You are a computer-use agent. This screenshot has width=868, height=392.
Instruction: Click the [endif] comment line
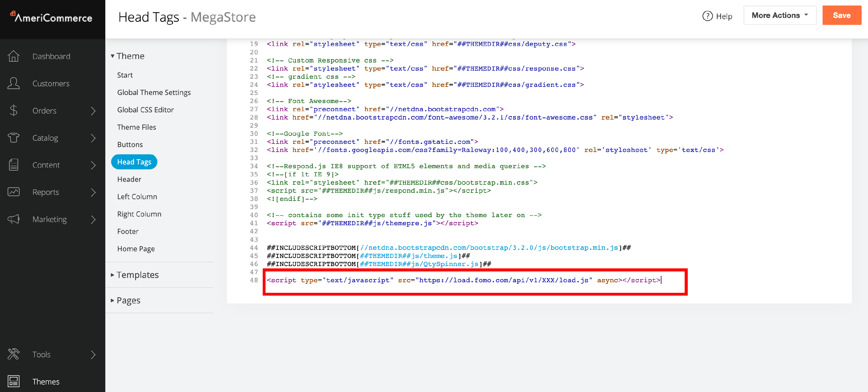(x=292, y=199)
